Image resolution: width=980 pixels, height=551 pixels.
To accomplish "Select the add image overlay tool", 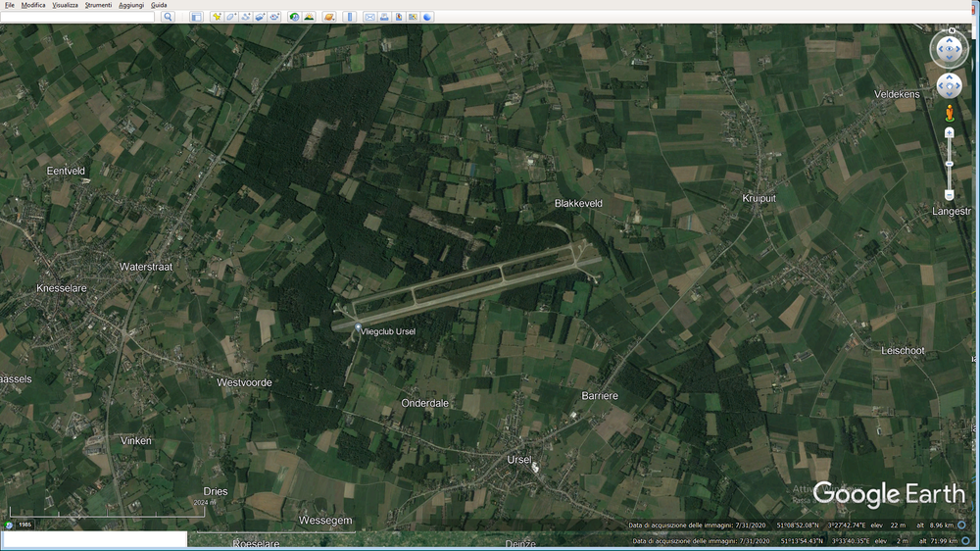I will [260, 17].
